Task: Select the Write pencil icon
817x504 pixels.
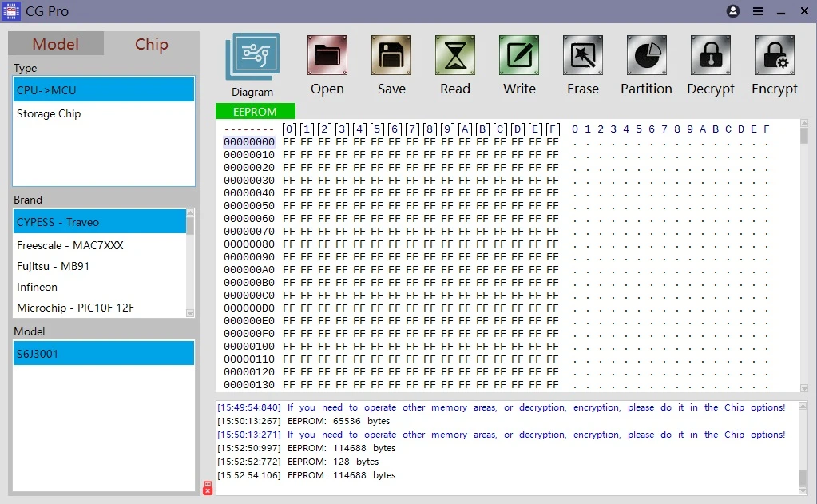Action: 519,55
